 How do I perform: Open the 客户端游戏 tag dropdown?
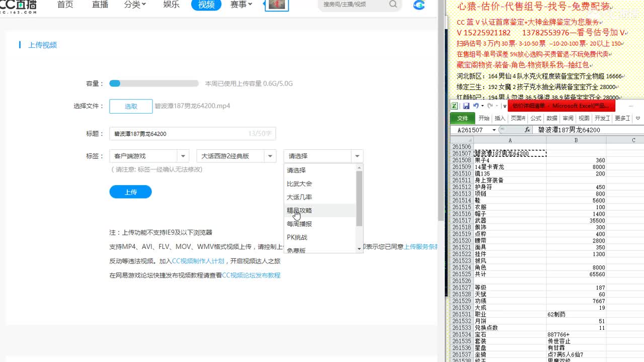183,156
